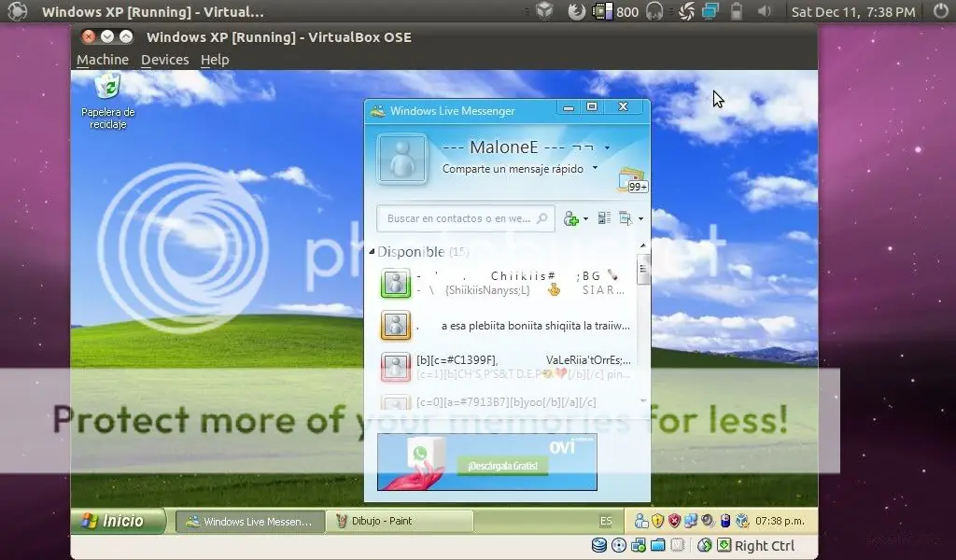Click the keyboard capture green arrow icon
This screenshot has width=956, height=560.
point(724,545)
